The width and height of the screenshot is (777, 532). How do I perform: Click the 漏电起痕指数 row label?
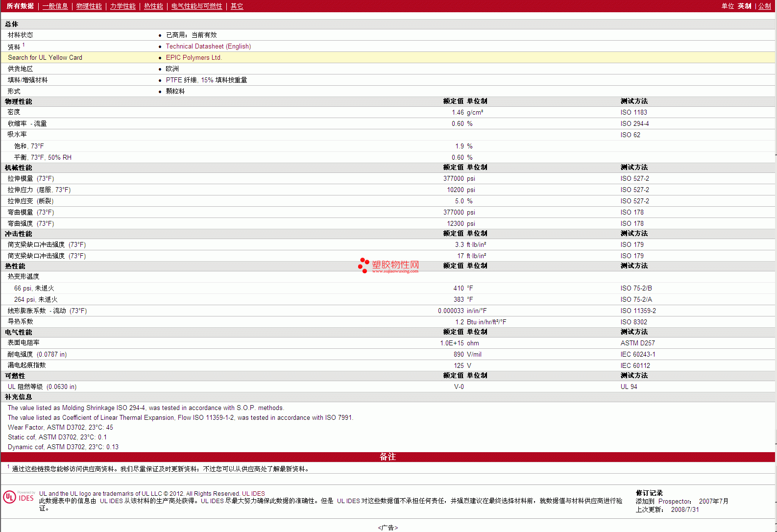[x=26, y=365]
